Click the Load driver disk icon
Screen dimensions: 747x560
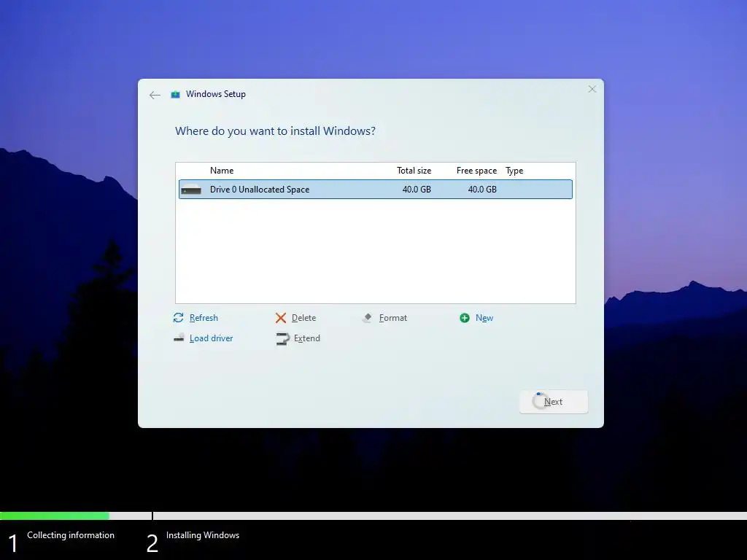pos(179,338)
